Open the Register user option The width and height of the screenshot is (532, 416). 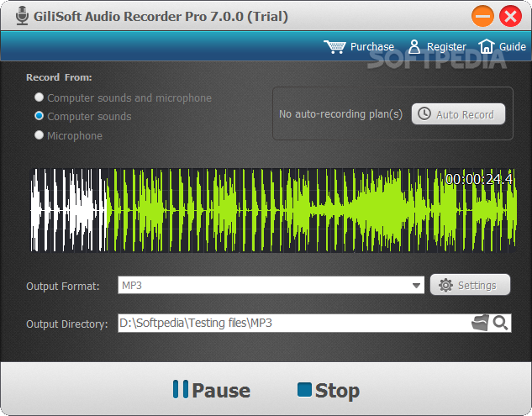(x=437, y=47)
